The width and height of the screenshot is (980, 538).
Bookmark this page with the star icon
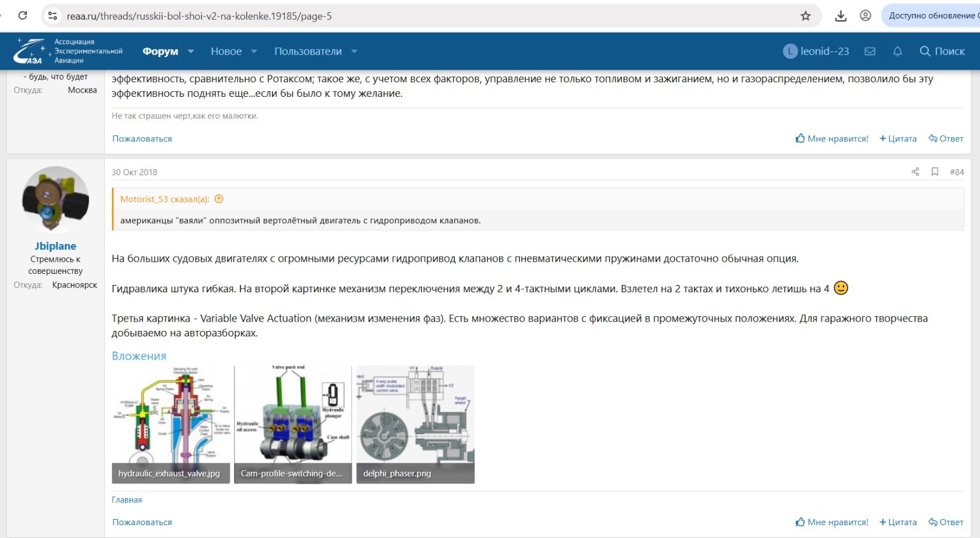(x=805, y=16)
